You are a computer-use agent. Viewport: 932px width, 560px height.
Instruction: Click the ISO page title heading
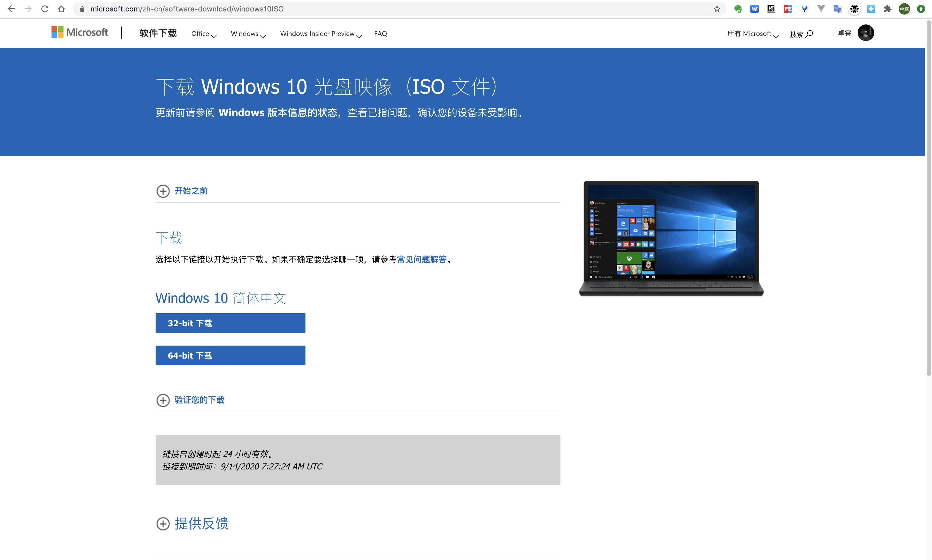(x=326, y=87)
